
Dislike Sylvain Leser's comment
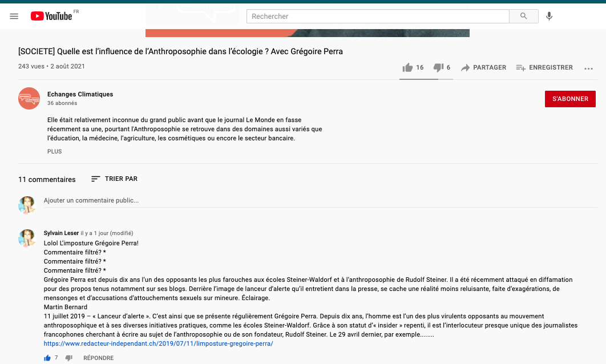pyautogui.click(x=69, y=358)
